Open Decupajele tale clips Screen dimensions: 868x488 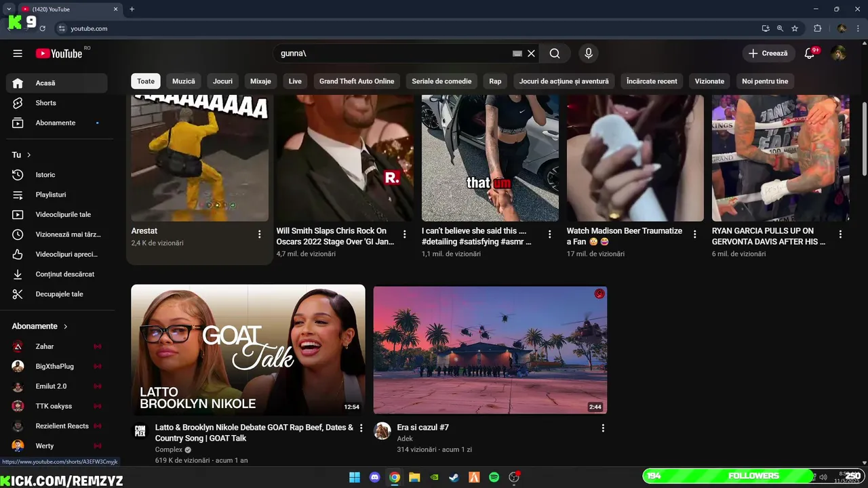coord(57,294)
